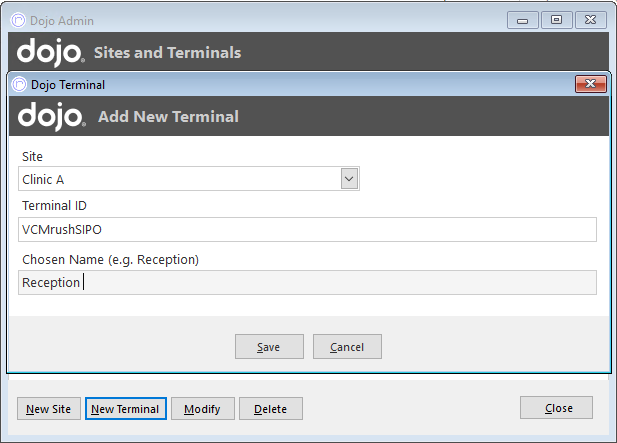This screenshot has width=617, height=443.
Task: Click inside the Terminal ID field
Action: (x=307, y=229)
